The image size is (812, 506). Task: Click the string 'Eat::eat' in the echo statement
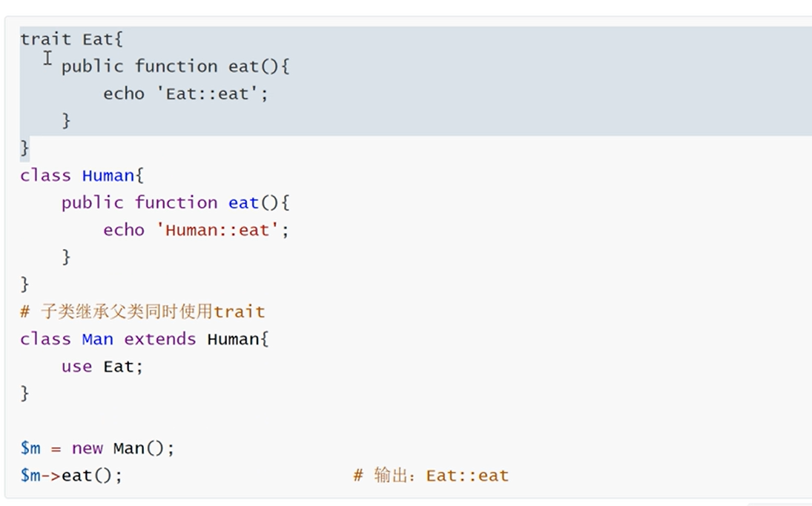(211, 94)
